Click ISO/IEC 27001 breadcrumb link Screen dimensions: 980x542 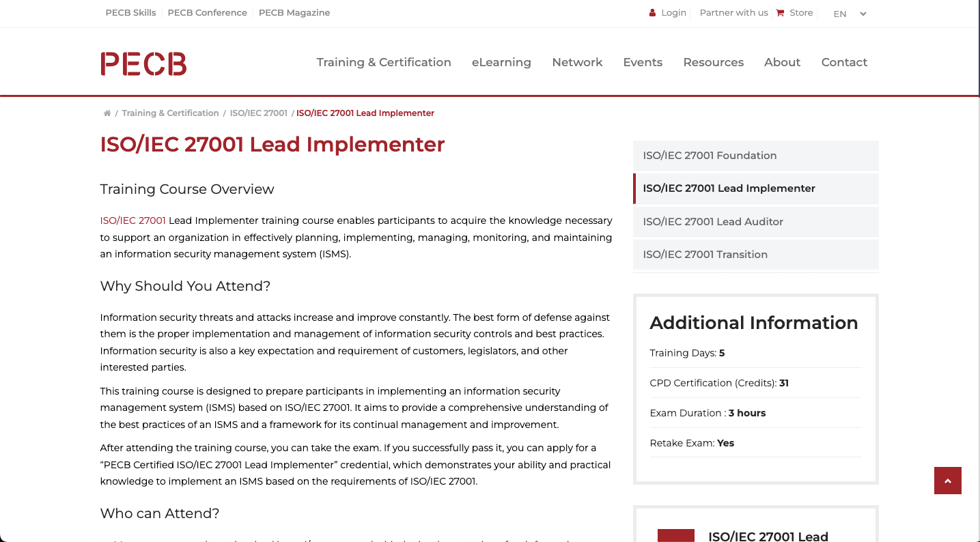[x=258, y=113]
